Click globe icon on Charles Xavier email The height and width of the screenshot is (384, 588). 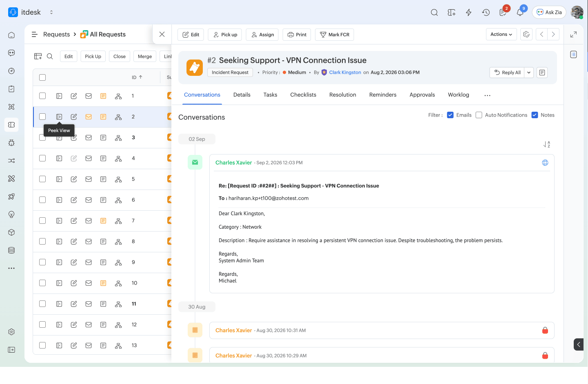pyautogui.click(x=545, y=163)
